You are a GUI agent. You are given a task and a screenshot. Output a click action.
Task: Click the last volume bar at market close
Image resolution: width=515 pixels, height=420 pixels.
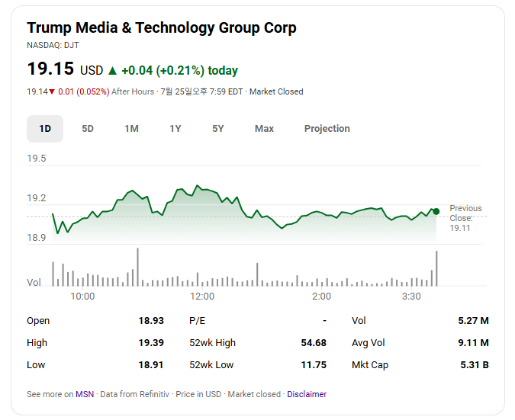(436, 268)
